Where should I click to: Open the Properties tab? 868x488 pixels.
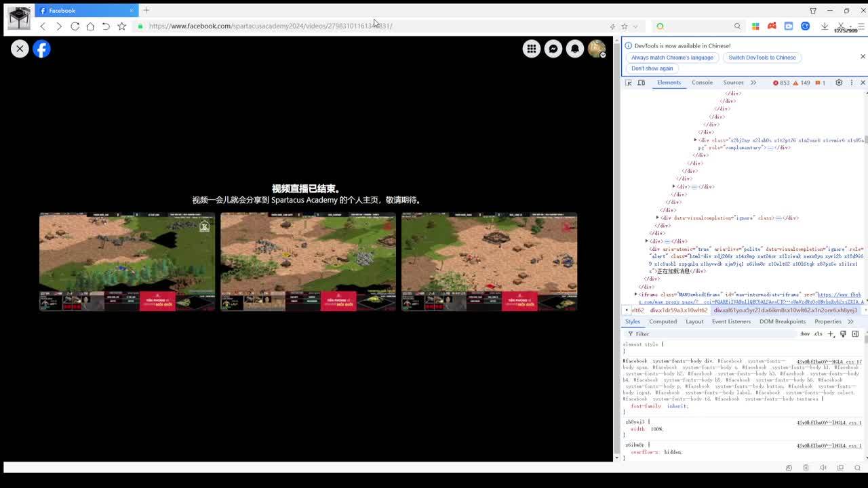[828, 321]
